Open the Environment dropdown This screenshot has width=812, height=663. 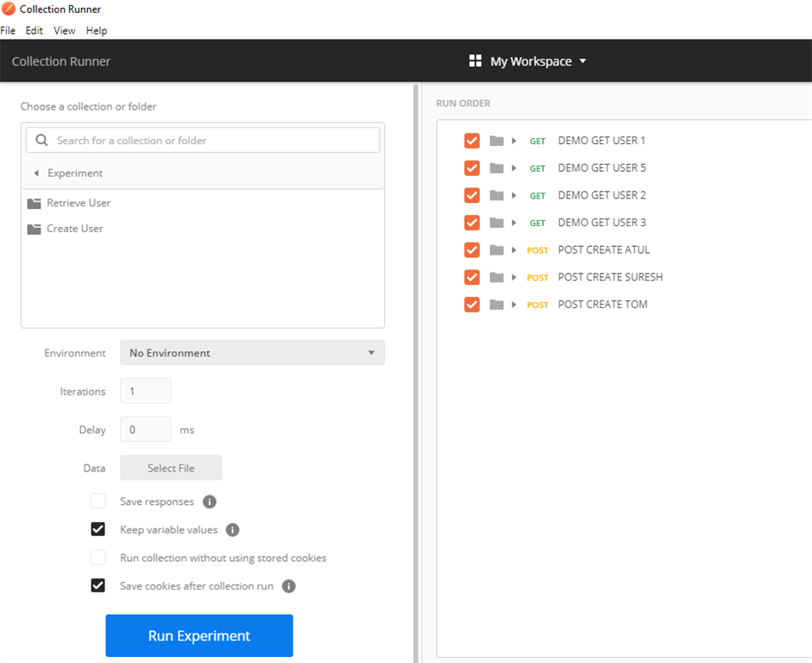click(252, 353)
